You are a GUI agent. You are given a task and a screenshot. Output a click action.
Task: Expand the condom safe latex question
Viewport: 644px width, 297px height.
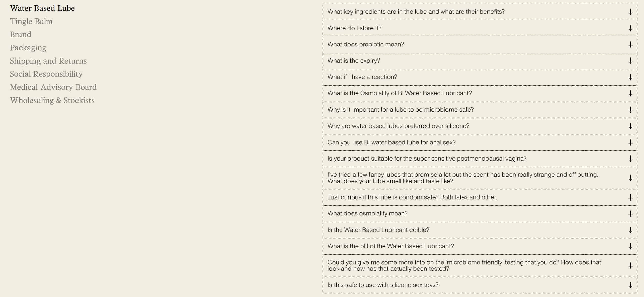[x=480, y=197]
